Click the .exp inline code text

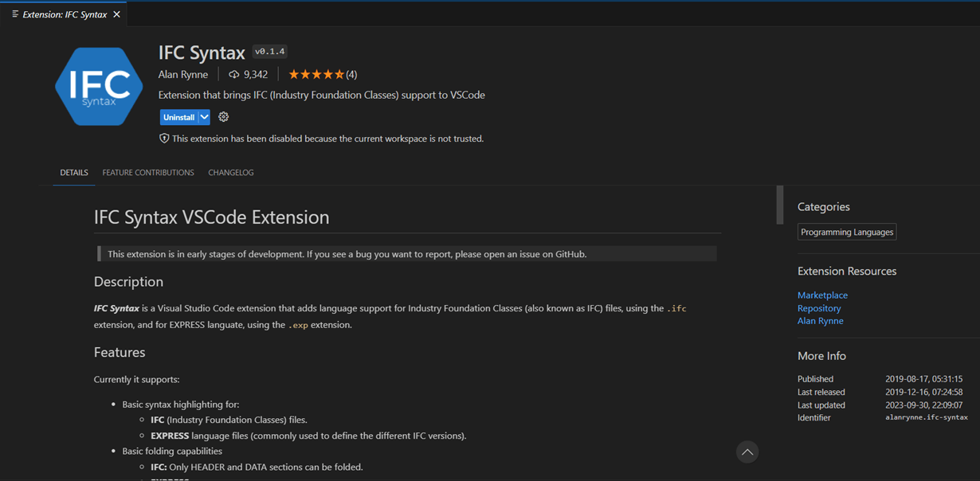coord(298,325)
